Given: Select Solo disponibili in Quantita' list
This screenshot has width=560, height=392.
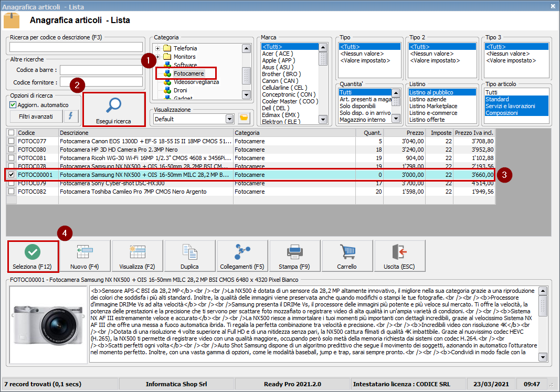Looking at the screenshot, I should click(x=357, y=106).
